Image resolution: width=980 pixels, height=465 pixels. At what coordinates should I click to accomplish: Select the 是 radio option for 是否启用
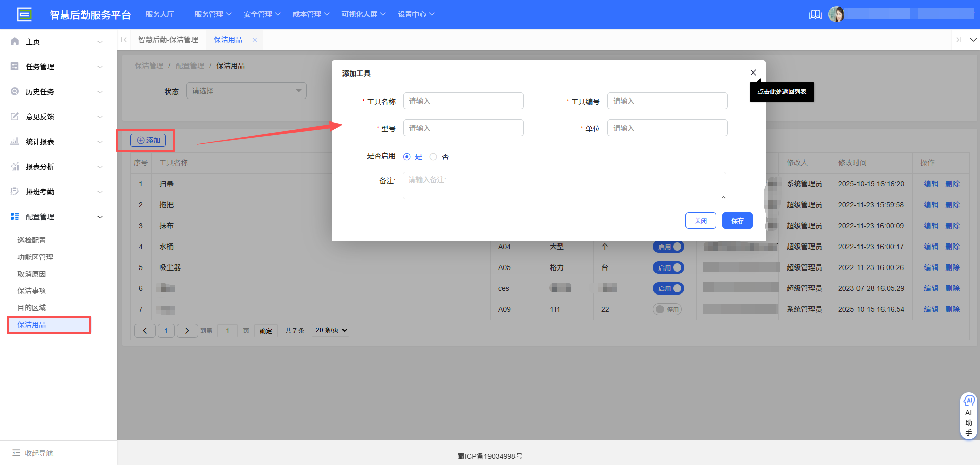pyautogui.click(x=407, y=156)
